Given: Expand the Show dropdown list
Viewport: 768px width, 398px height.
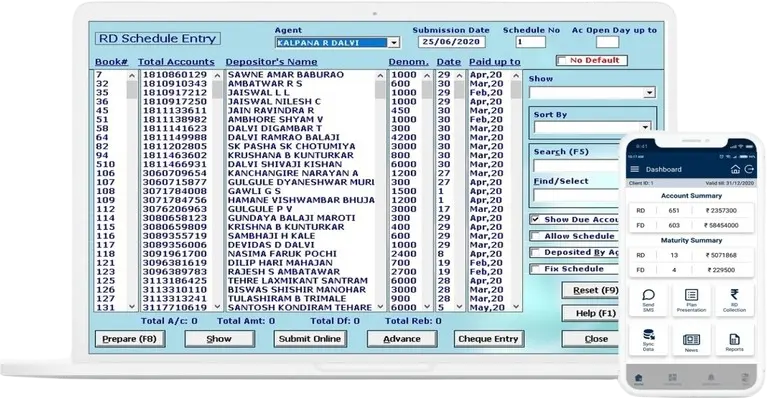Looking at the screenshot, I should click(649, 93).
